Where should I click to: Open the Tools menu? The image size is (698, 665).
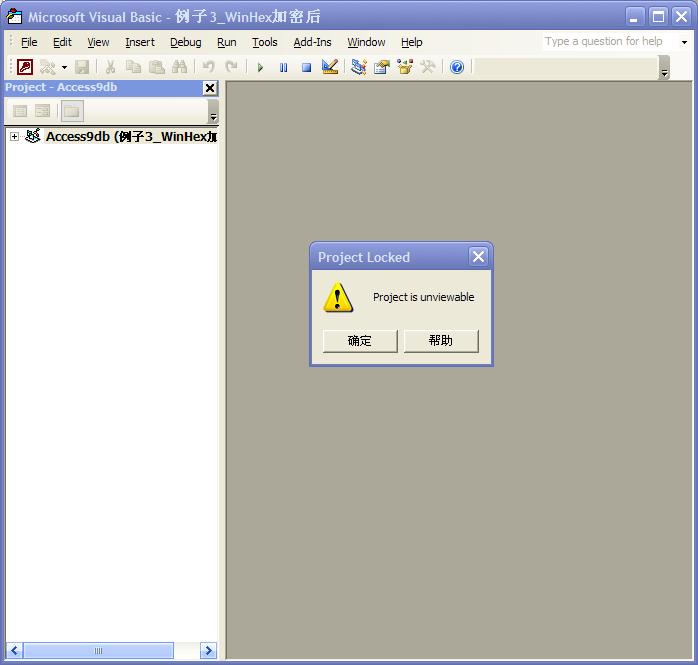point(265,42)
